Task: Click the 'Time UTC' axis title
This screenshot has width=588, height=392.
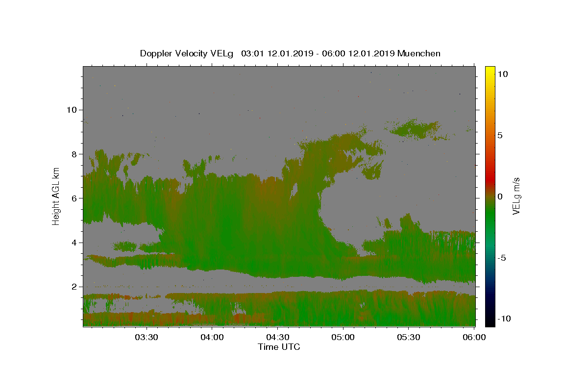Action: (279, 347)
